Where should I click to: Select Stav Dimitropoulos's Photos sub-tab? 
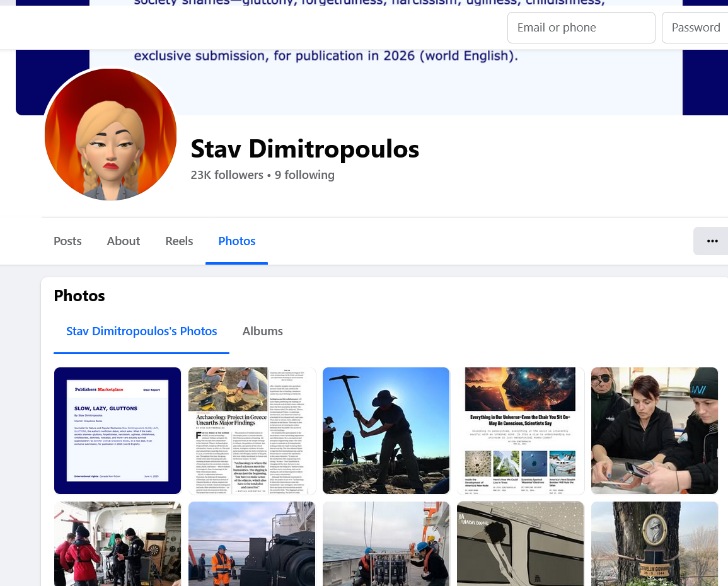click(x=142, y=331)
